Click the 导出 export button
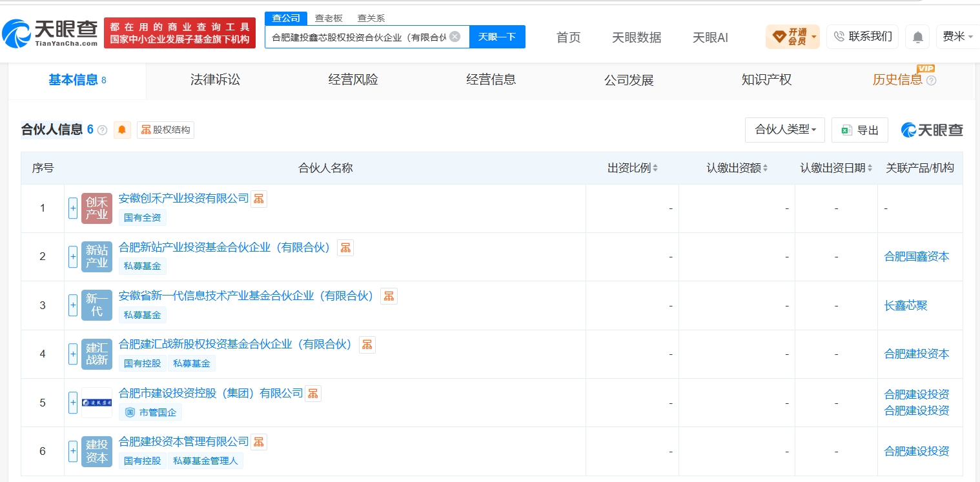980x482 pixels. 860,130
